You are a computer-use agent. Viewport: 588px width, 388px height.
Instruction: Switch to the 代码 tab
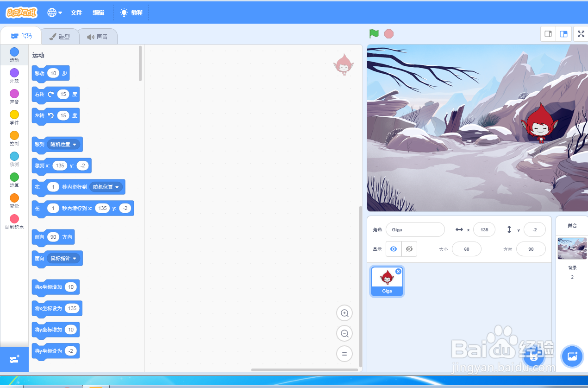21,36
